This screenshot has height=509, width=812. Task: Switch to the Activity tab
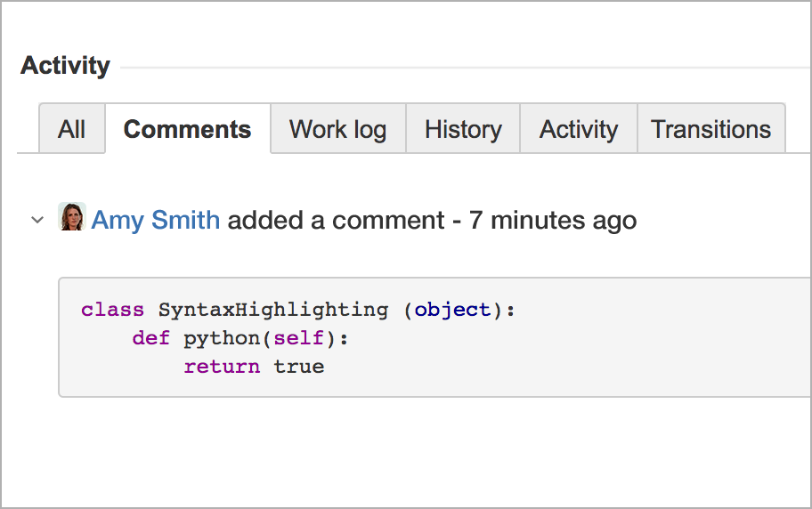(x=579, y=129)
